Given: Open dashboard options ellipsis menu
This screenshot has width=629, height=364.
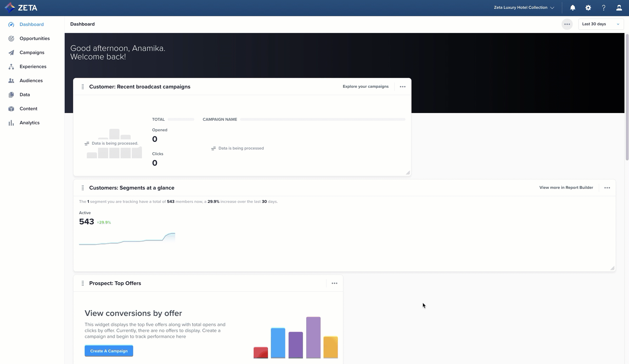Looking at the screenshot, I should [567, 24].
